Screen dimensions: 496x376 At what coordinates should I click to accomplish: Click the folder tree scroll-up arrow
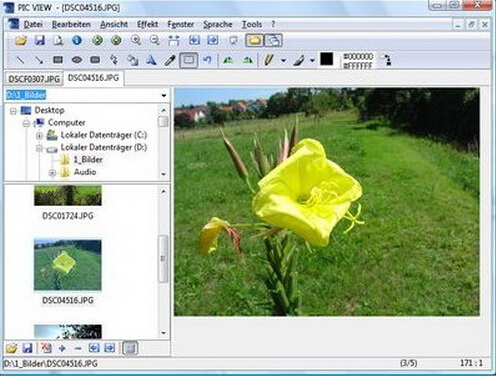tap(163, 110)
